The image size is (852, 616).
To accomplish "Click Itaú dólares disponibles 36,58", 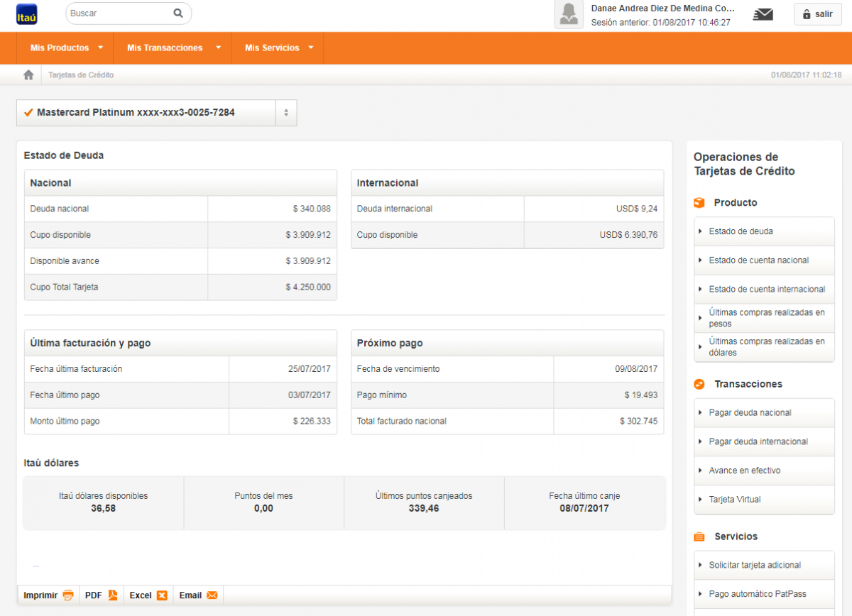I will (x=103, y=508).
